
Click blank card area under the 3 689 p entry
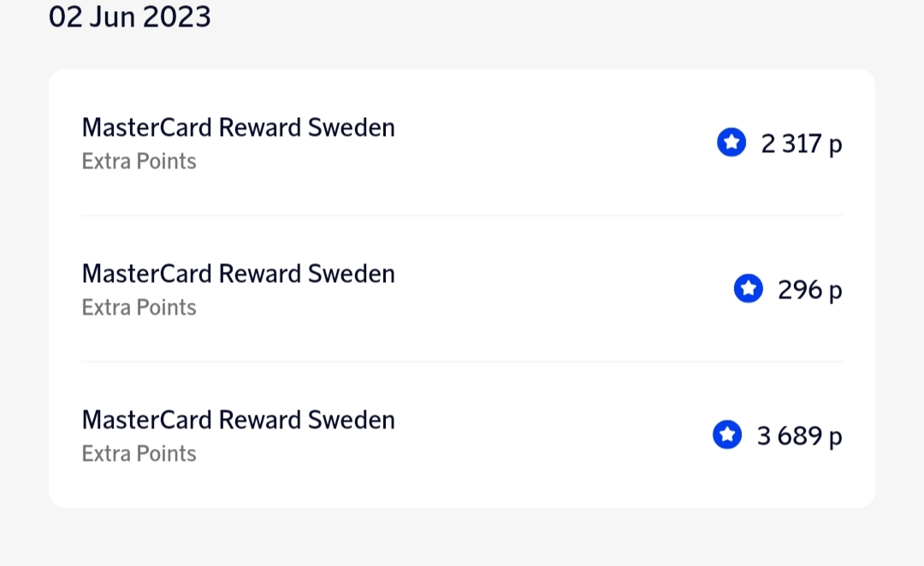click(462, 489)
